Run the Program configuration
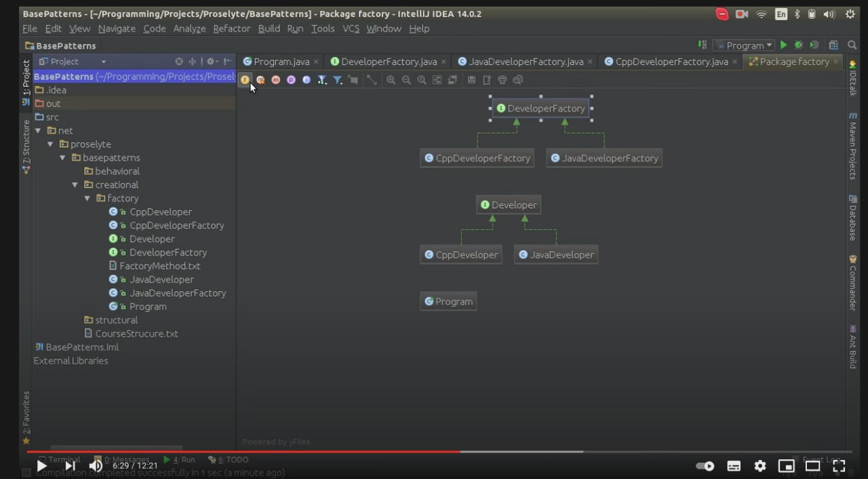868x479 pixels. click(784, 45)
